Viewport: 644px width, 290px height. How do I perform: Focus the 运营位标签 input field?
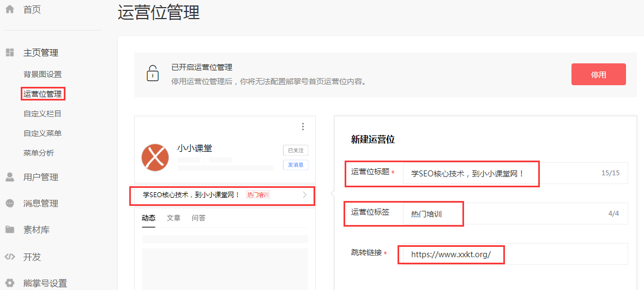coord(515,214)
